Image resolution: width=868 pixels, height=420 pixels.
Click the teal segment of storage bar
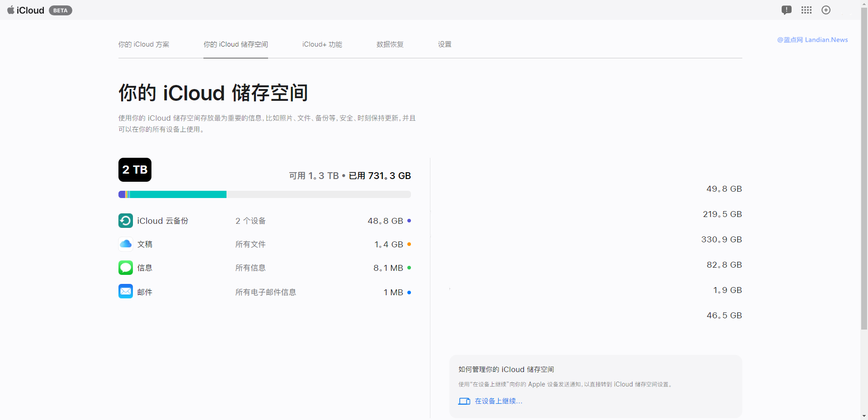pyautogui.click(x=178, y=194)
